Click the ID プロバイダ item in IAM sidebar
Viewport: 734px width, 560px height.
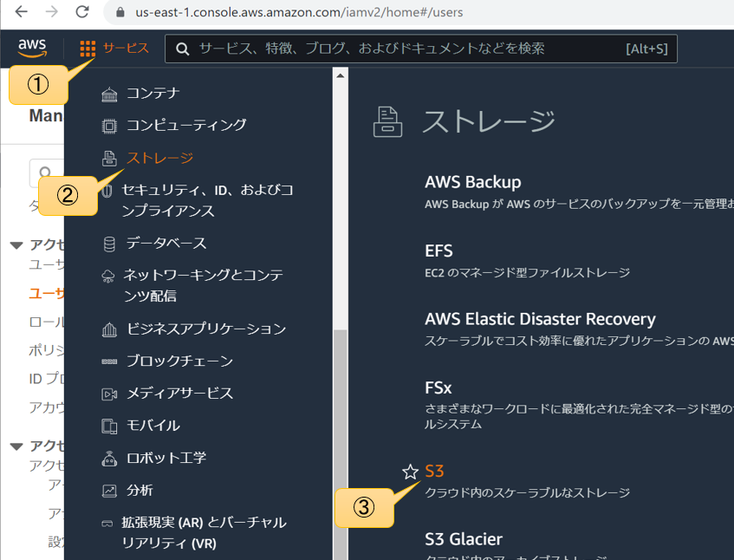tap(46, 379)
